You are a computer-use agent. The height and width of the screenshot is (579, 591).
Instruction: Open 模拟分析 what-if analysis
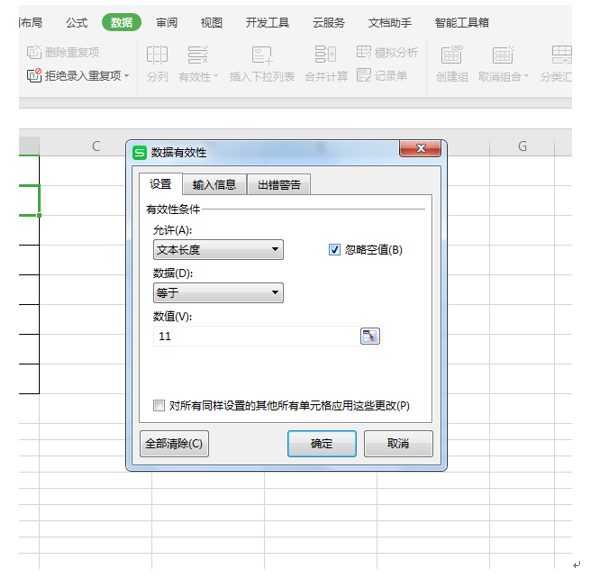(387, 52)
